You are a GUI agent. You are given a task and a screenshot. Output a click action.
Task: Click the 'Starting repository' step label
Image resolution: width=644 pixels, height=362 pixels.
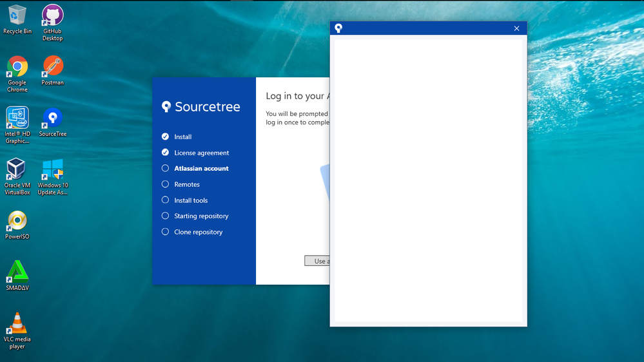point(201,216)
